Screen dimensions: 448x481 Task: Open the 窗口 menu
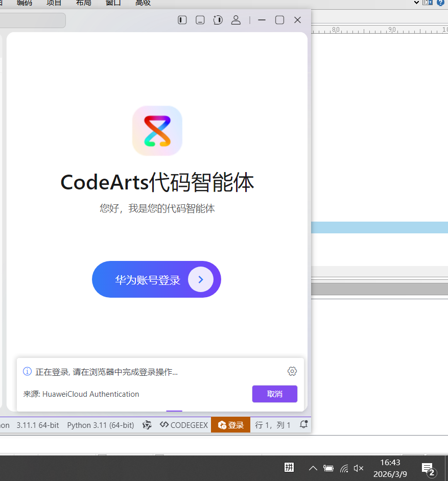point(113,3)
